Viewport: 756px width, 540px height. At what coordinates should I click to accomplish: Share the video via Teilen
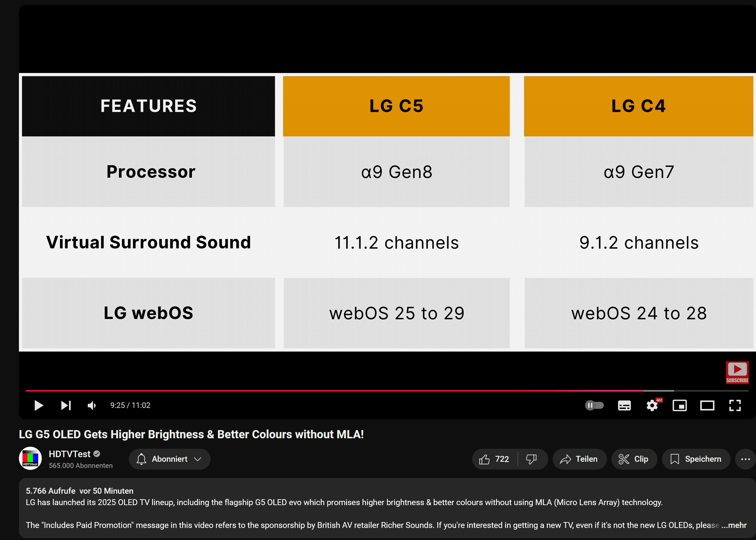(579, 459)
